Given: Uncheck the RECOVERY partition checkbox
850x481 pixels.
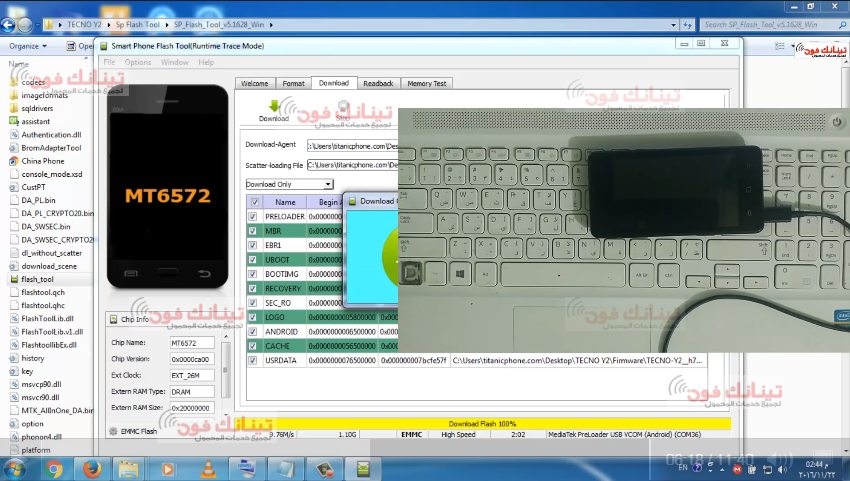Looking at the screenshot, I should [x=253, y=288].
